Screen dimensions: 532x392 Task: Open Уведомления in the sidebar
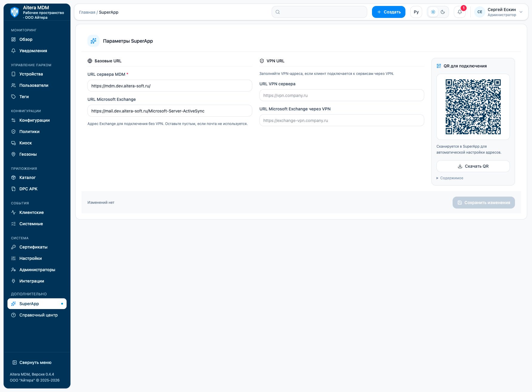(x=37, y=51)
